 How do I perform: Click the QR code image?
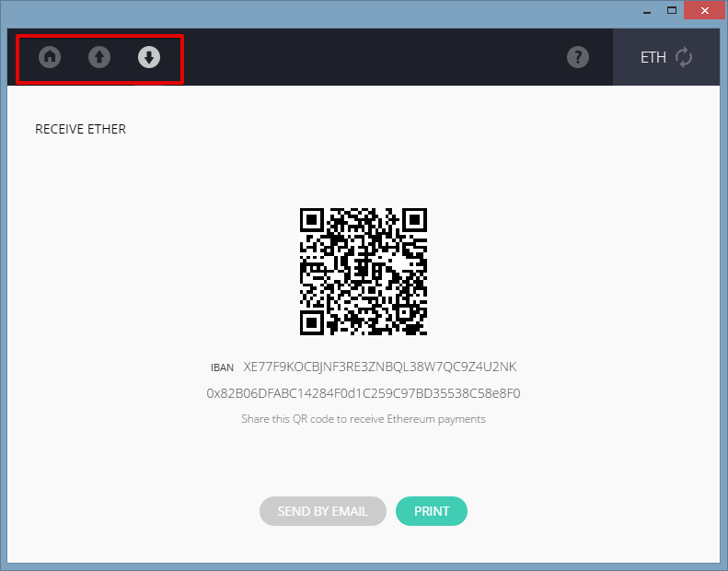click(364, 272)
